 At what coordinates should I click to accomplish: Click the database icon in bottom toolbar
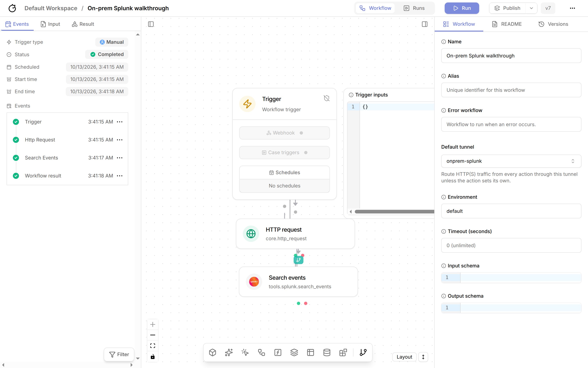(326, 352)
